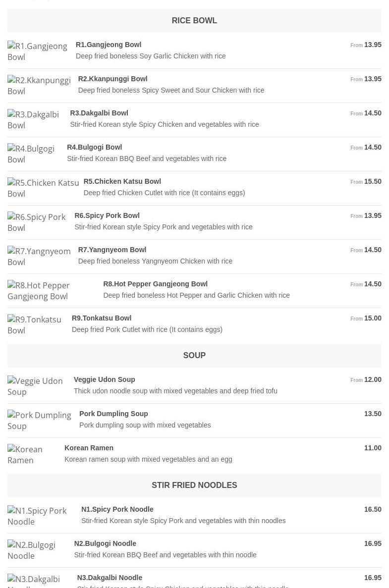Click the 15.50 price of Chicken Katsu Bowl
Screen dimensions: 389x588
coord(373,181)
